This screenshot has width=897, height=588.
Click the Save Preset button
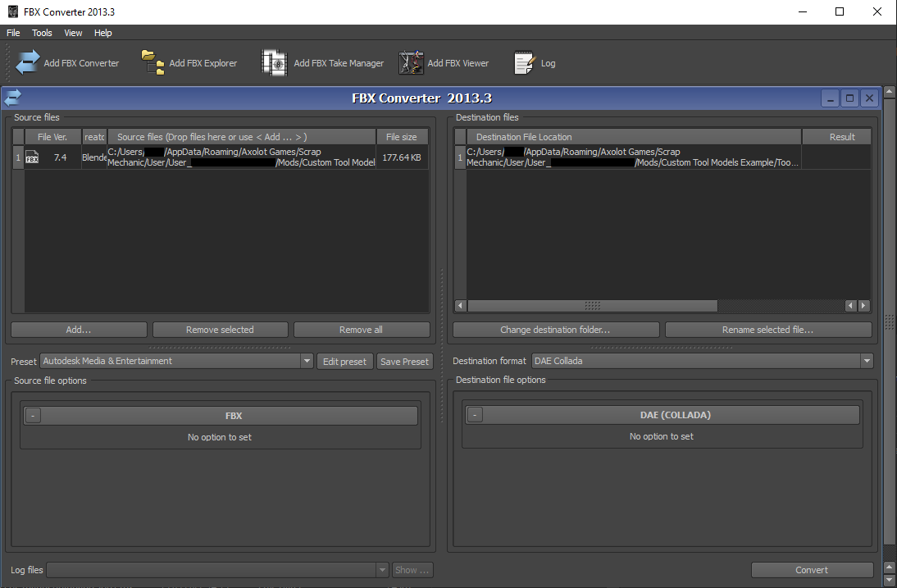tap(404, 362)
